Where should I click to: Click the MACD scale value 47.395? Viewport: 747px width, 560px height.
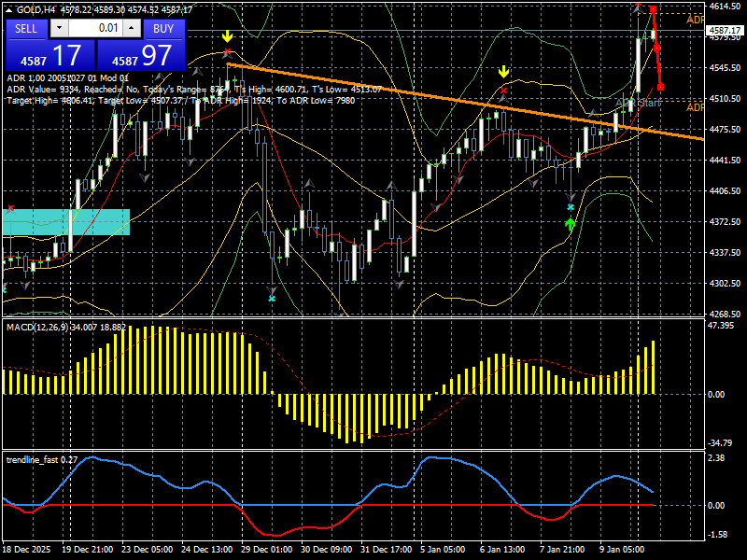721,326
